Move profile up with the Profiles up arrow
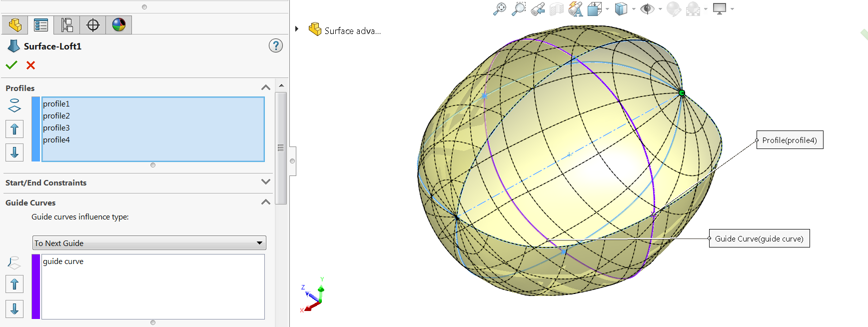The width and height of the screenshot is (868, 327). 14,129
